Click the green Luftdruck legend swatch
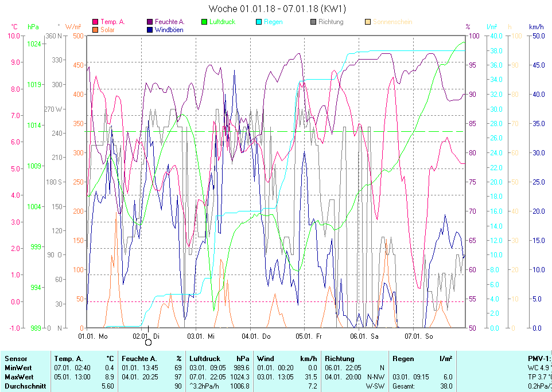The width and height of the screenshot is (552, 392). pyautogui.click(x=204, y=22)
